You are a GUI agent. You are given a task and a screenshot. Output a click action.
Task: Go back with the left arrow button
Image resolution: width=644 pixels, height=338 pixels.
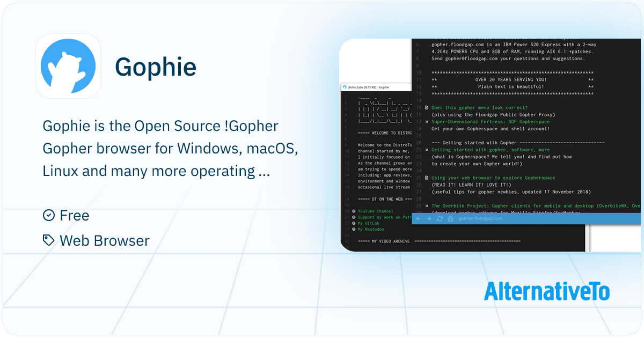[x=419, y=218]
